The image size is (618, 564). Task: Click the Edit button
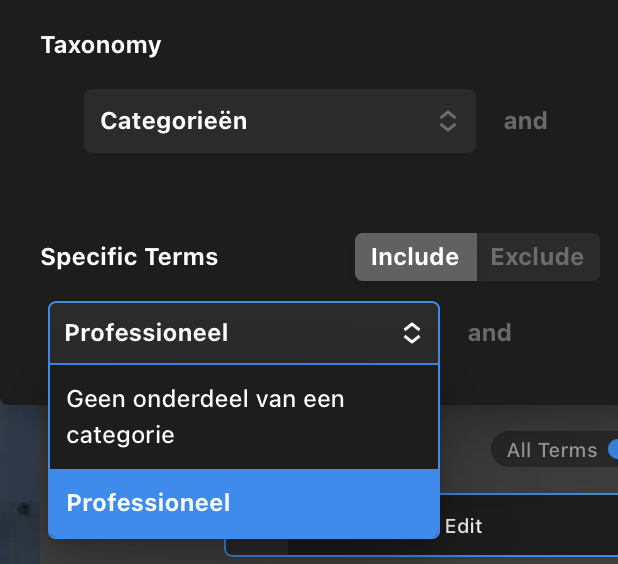(x=464, y=526)
